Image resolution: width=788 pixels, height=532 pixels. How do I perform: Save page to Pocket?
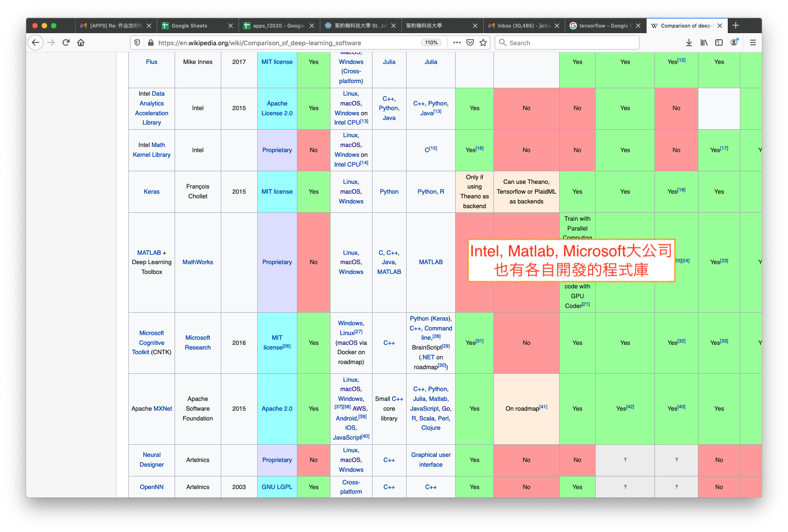point(470,42)
